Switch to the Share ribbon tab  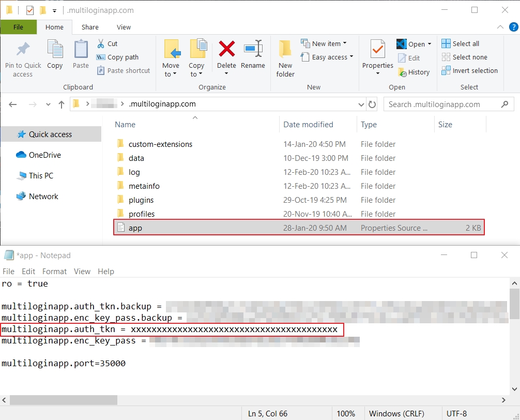(90, 27)
